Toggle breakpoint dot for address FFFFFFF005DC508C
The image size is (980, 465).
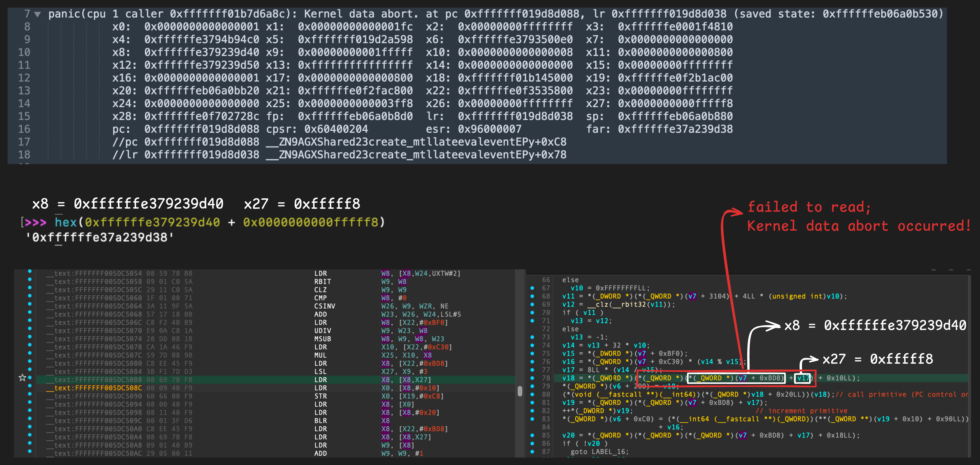[30, 386]
